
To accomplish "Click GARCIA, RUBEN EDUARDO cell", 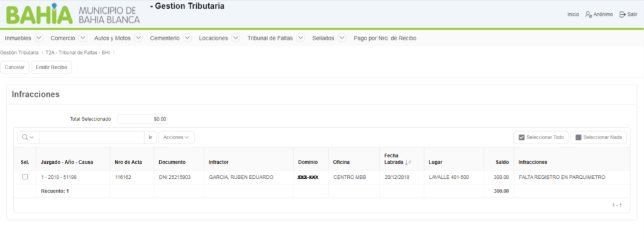I will click(241, 177).
